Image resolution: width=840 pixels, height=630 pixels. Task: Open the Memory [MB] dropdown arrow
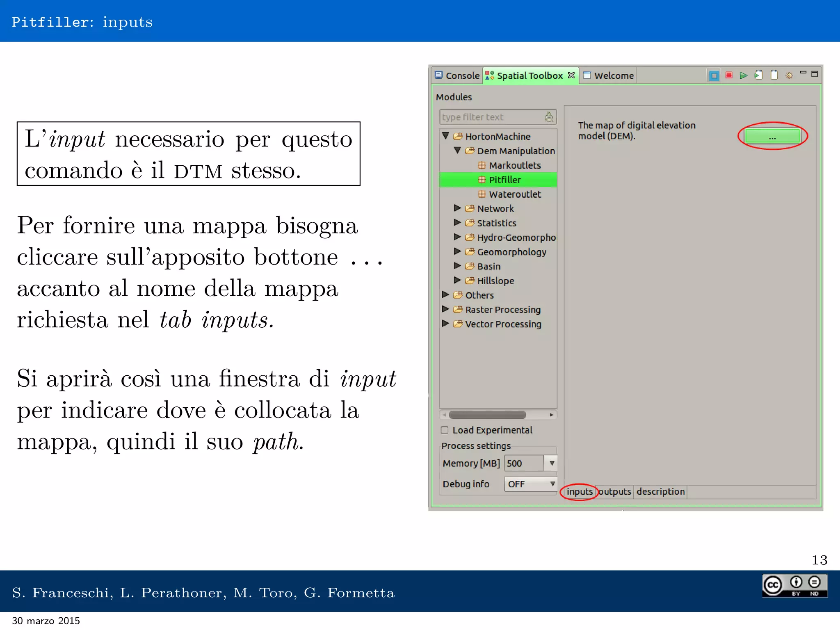tap(552, 463)
